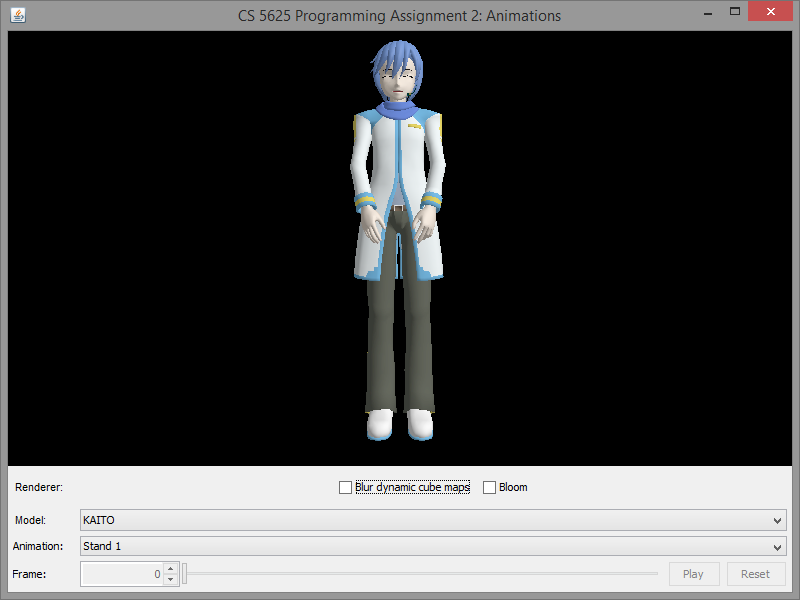Toggle the Bloom checkbox
The height and width of the screenshot is (600, 800).
pyautogui.click(x=490, y=488)
